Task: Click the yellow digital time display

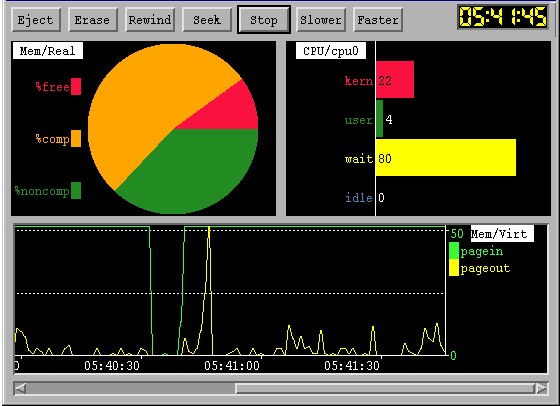Action: 503,17
